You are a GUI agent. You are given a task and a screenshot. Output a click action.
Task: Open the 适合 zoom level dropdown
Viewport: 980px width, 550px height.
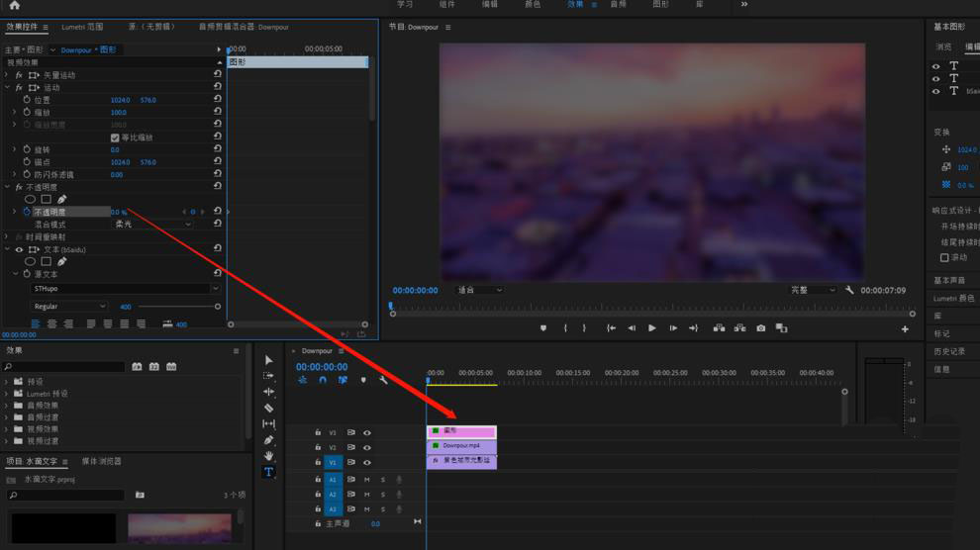point(479,290)
